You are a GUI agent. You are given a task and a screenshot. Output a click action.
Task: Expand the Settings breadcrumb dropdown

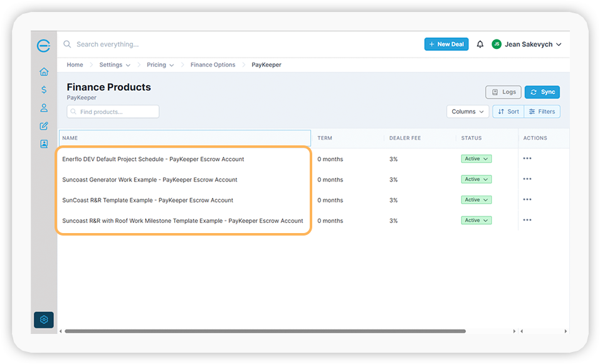tap(114, 65)
